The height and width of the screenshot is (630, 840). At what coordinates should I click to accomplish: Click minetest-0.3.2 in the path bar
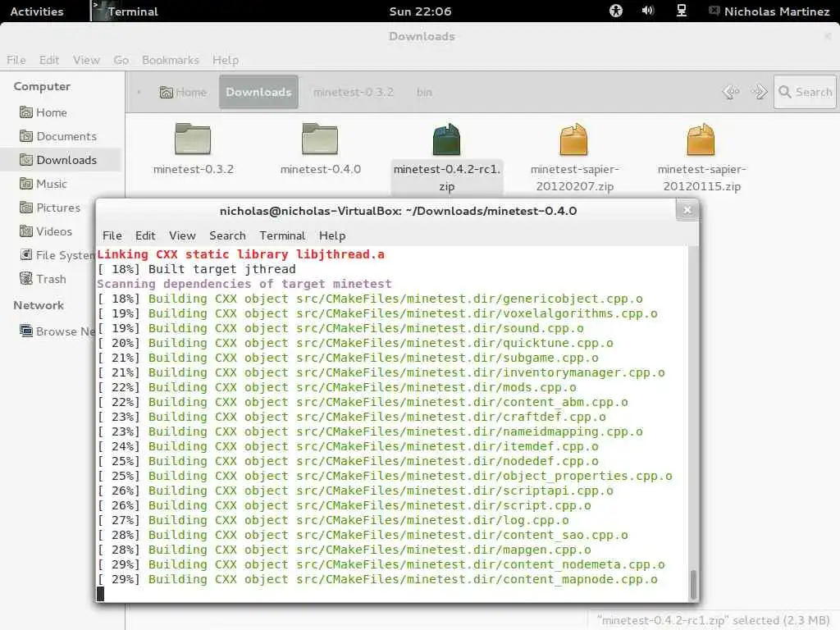353,92
